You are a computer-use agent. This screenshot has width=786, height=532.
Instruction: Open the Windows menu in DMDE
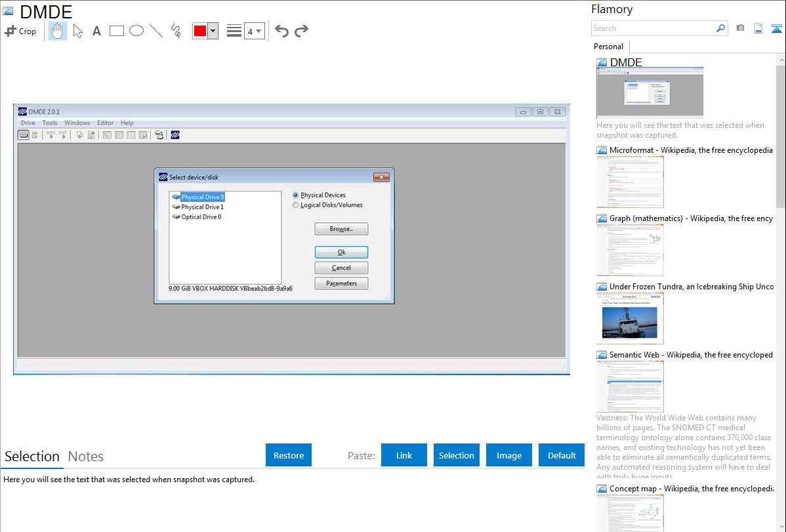point(77,123)
